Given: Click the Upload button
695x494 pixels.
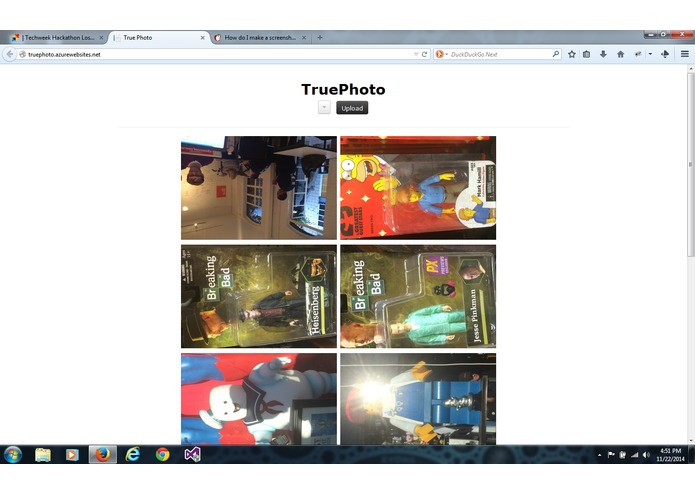Looking at the screenshot, I should click(352, 108).
